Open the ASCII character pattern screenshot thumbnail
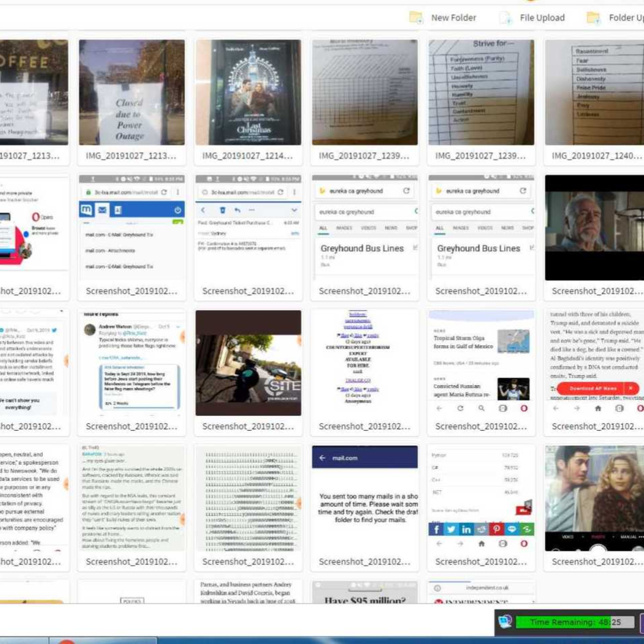The height and width of the screenshot is (644, 644). (248, 498)
